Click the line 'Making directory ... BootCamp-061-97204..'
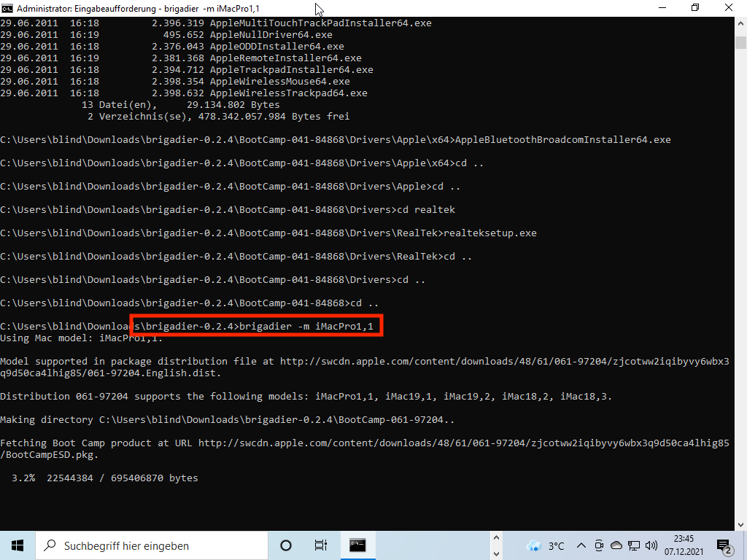This screenshot has height=560, width=747. coord(228,419)
